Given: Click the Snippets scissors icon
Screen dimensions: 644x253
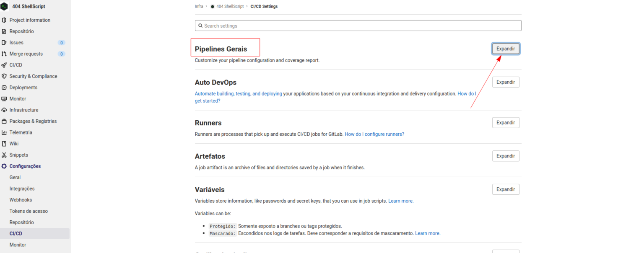Looking at the screenshot, I should (x=5, y=155).
